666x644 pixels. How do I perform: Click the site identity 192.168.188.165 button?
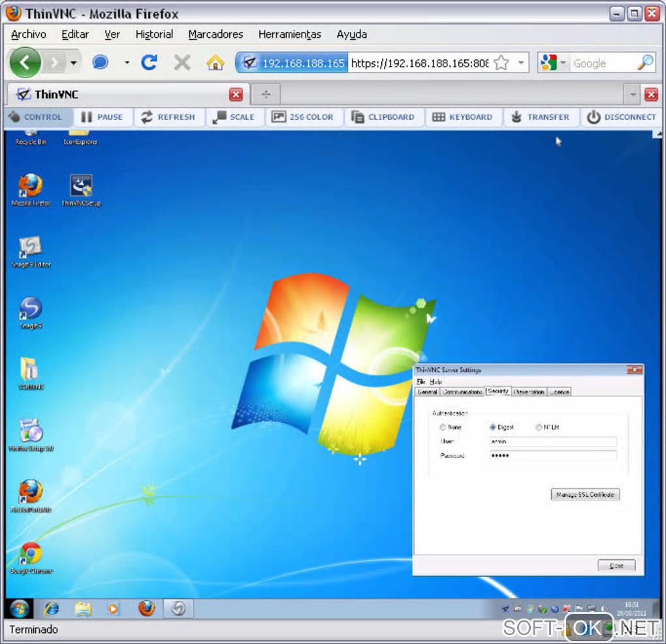click(x=293, y=63)
